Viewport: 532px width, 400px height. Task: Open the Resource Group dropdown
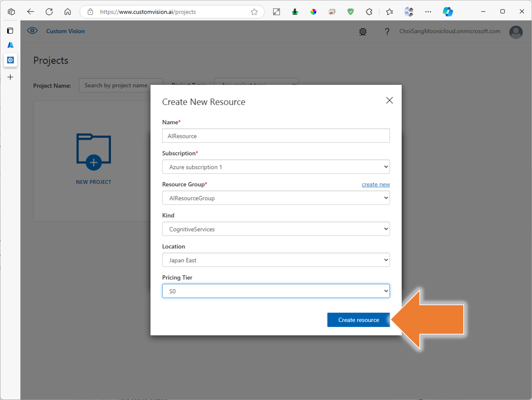[x=276, y=198]
